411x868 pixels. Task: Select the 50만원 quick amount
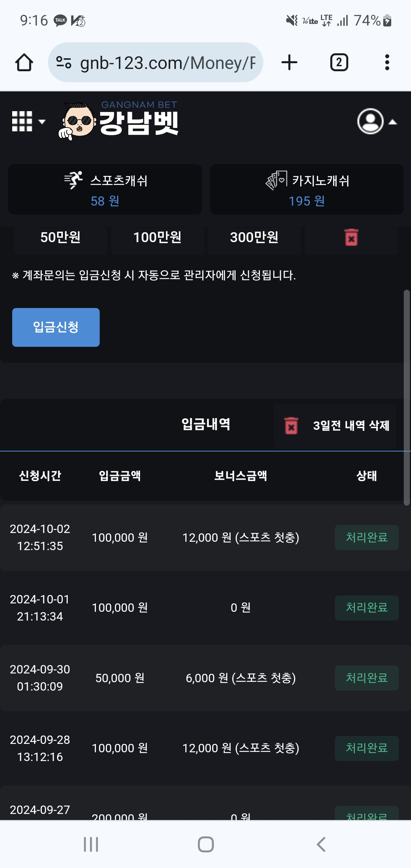click(x=61, y=238)
